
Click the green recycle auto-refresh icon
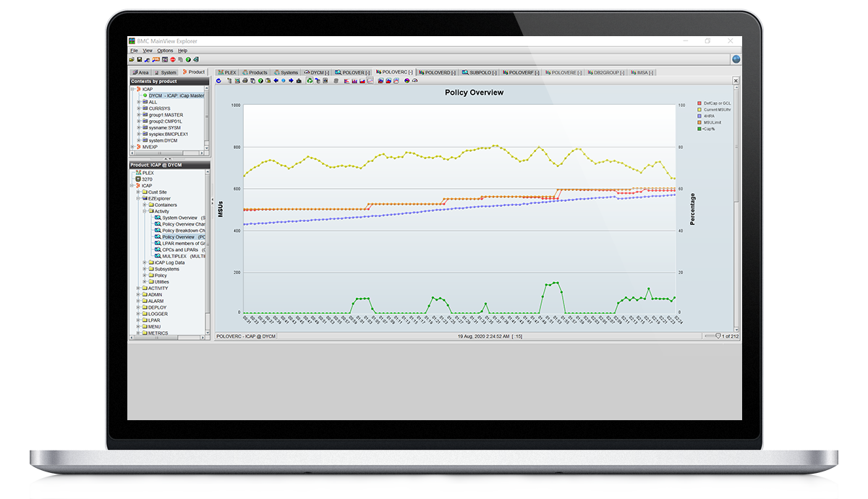point(310,81)
